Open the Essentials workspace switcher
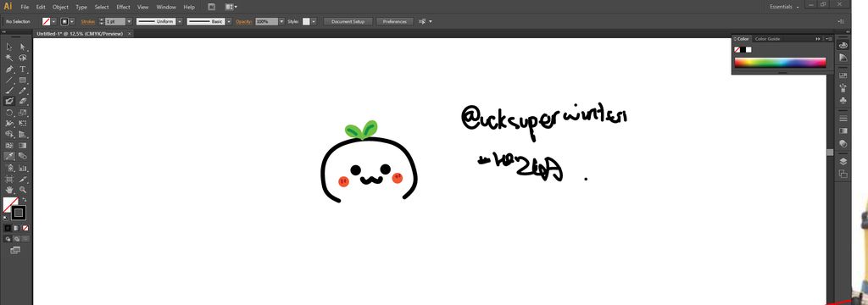 (x=784, y=7)
